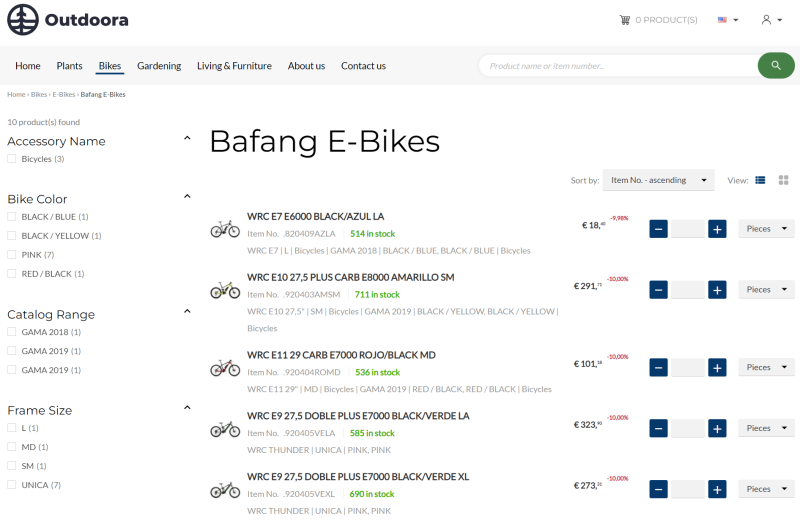Open the Sort by Item No. ascending dropdown
Image resolution: width=800 pixels, height=524 pixels.
(x=658, y=180)
